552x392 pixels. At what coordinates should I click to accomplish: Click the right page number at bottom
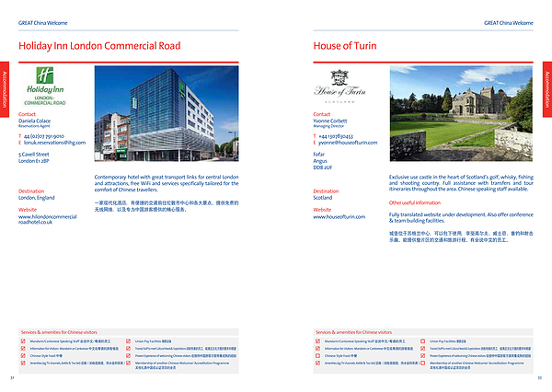pyautogui.click(x=540, y=378)
